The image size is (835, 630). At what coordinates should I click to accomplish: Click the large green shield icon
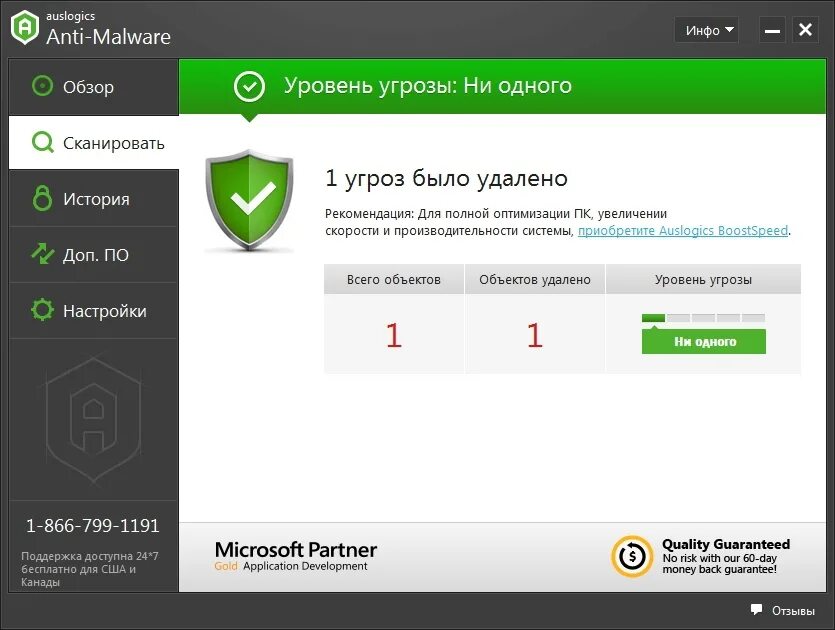coord(249,200)
